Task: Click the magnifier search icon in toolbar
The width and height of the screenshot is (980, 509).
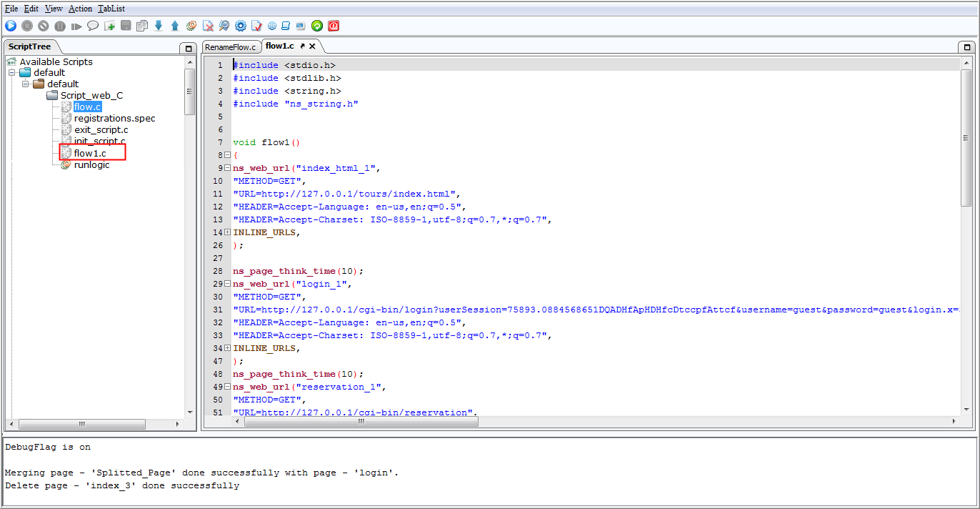Action: click(224, 26)
